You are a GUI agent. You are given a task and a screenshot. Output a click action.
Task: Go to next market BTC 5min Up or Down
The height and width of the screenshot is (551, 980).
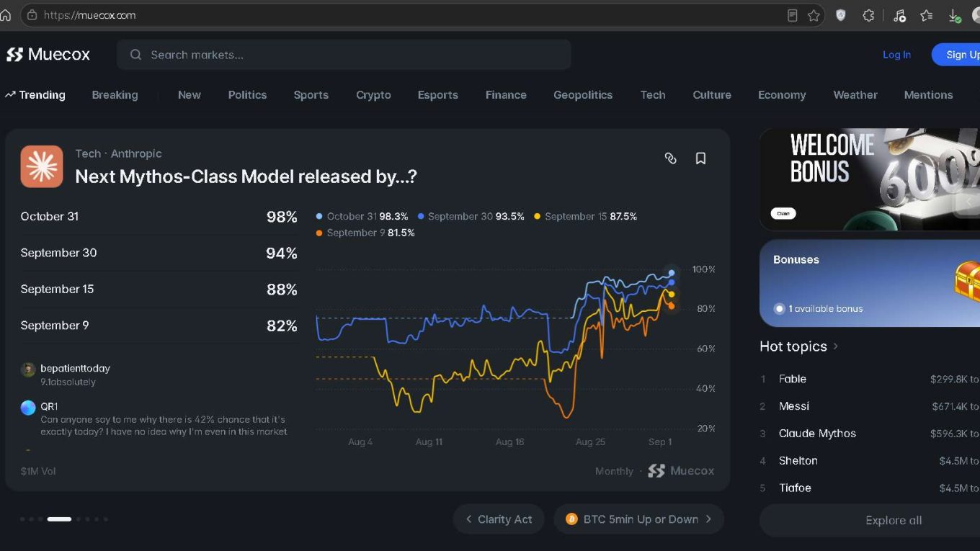click(638, 519)
